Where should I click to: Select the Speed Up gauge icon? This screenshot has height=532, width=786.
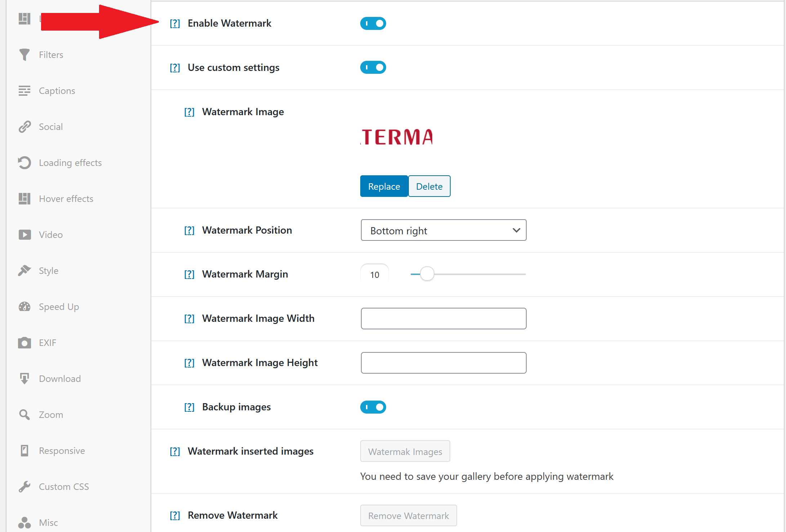[x=24, y=307]
